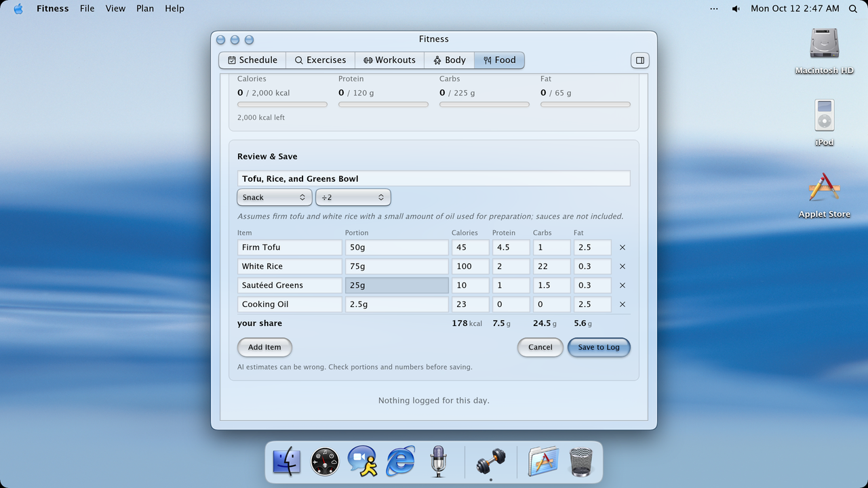Click the Add Item button
Viewport: 868px width, 488px height.
264,347
